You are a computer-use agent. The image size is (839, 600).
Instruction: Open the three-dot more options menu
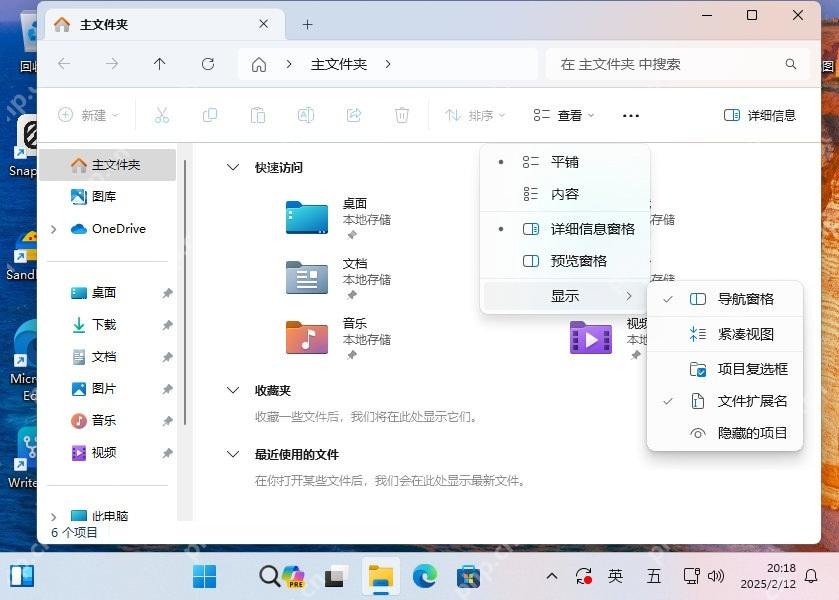(631, 116)
